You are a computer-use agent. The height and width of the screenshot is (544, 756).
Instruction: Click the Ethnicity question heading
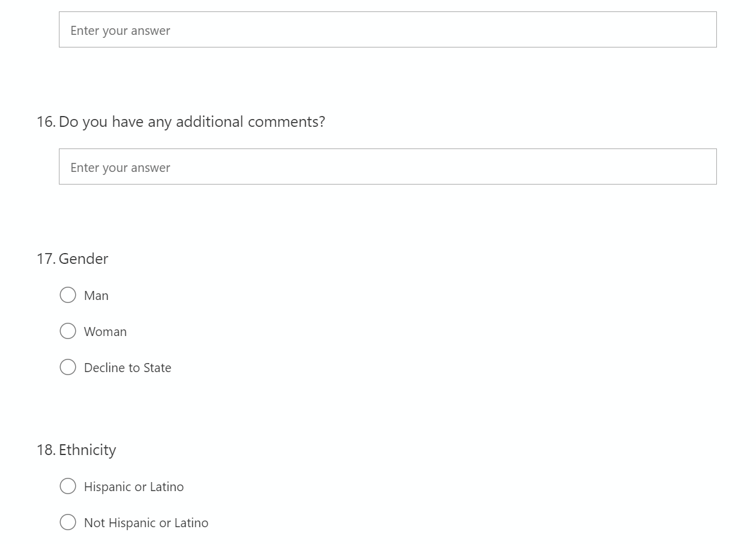coord(87,450)
